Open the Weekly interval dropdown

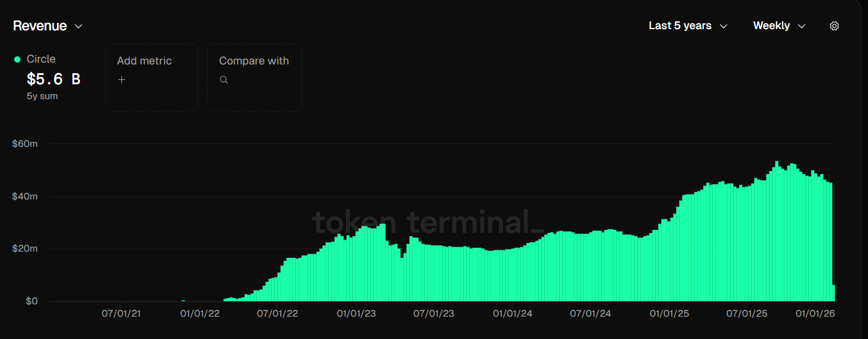click(779, 26)
